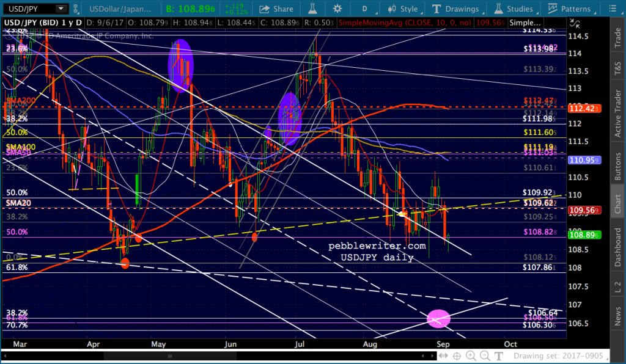626x364 pixels.
Task: Open the Style menu
Action: coord(403,9)
